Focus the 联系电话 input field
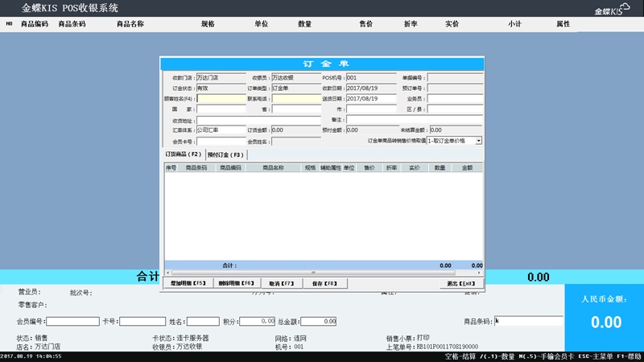 point(295,99)
